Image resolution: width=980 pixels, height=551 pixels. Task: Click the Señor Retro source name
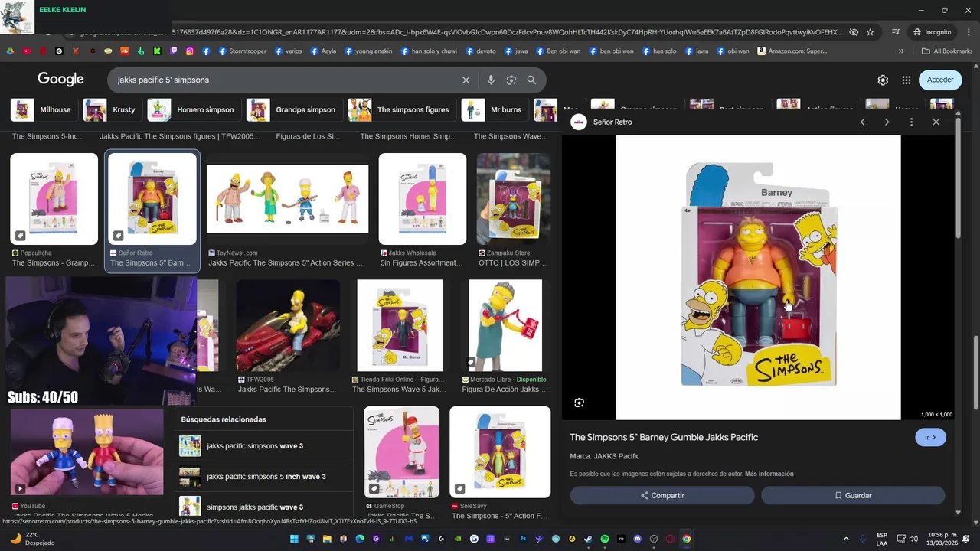point(612,122)
